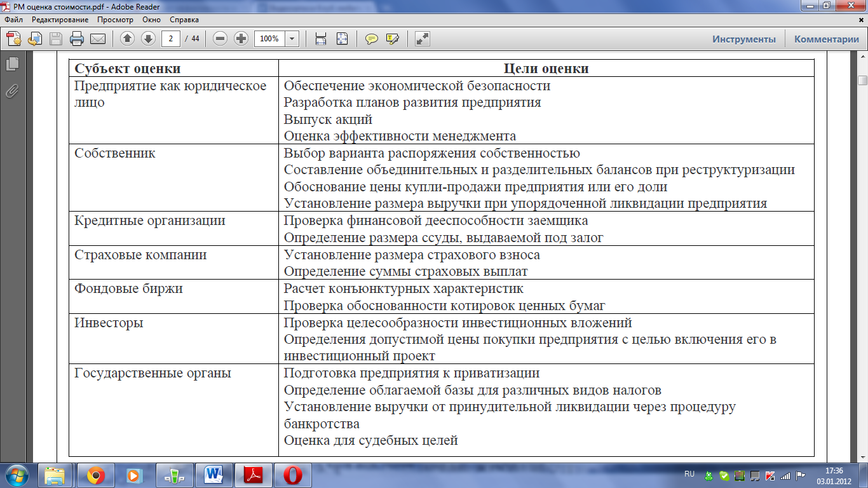Open the Инструменты pane
Viewport: 868px width, 488px height.
744,39
